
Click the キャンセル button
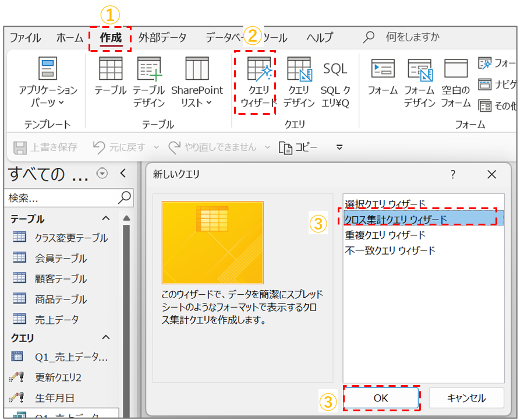tap(466, 398)
